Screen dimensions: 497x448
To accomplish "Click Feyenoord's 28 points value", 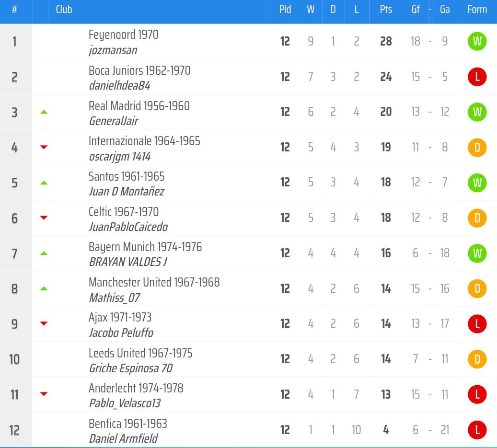I will (x=386, y=41).
